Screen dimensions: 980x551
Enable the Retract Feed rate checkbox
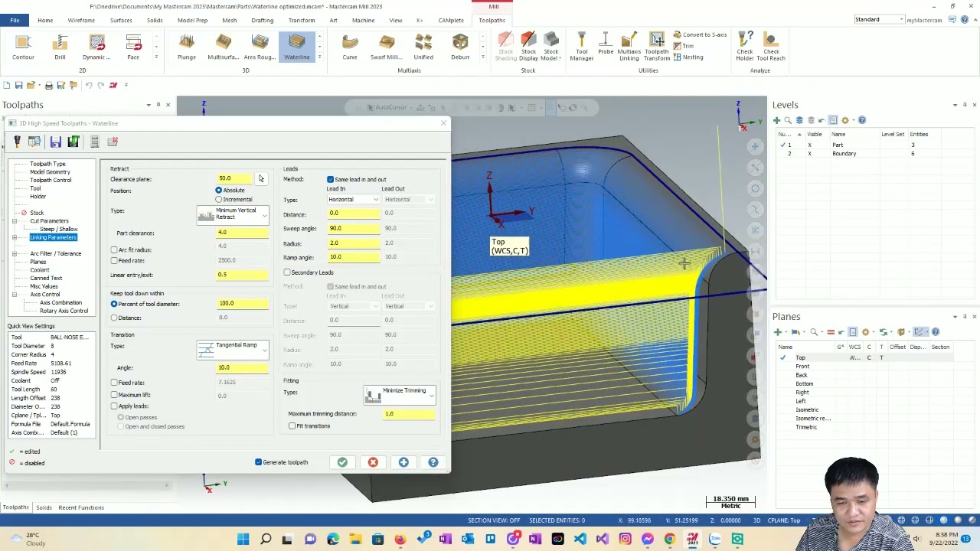coord(114,260)
